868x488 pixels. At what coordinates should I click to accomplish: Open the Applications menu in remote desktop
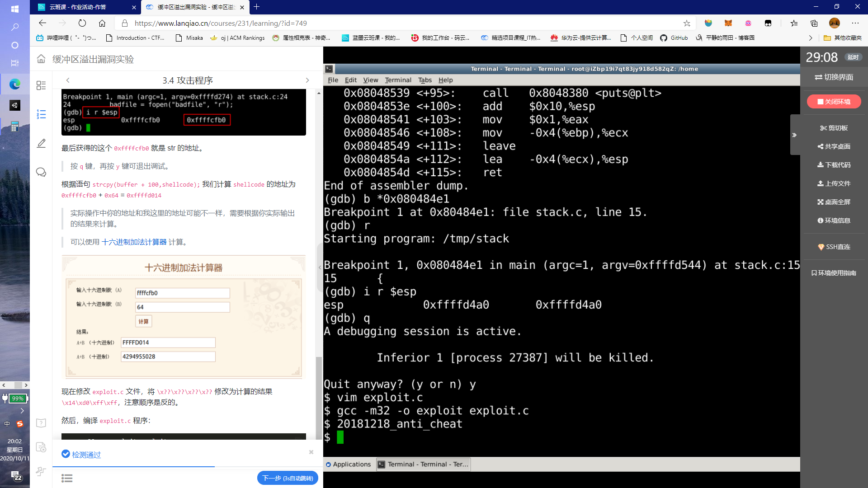[x=348, y=464]
